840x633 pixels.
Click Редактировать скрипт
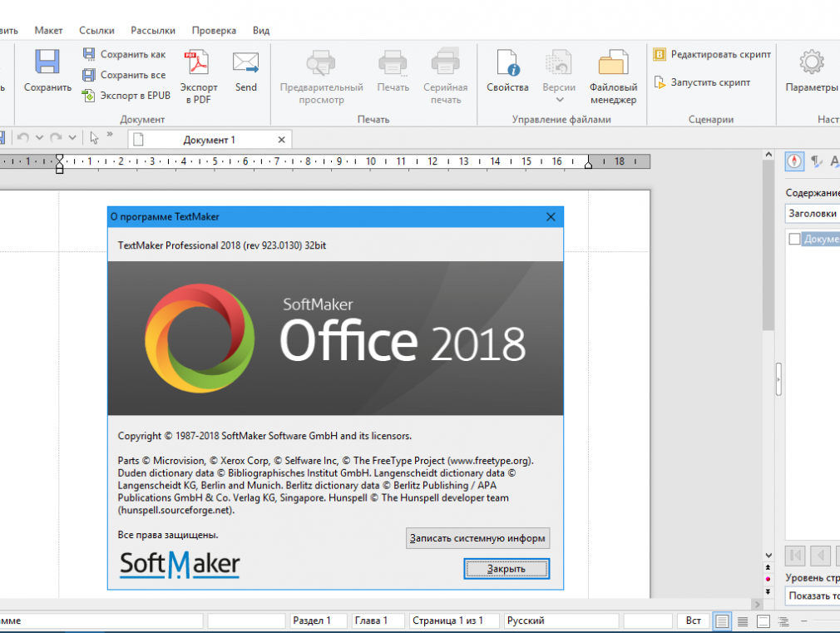tap(712, 54)
